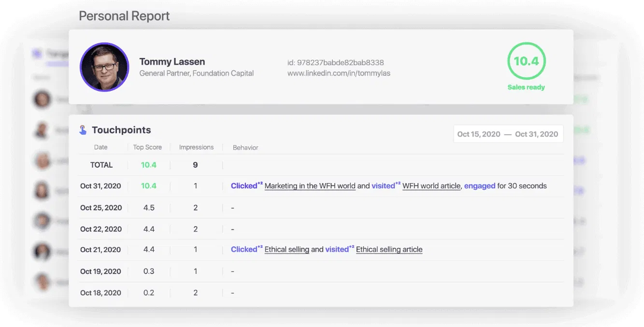The width and height of the screenshot is (644, 327).
Task: Click the Oct 18, 2020 row date
Action: click(100, 293)
